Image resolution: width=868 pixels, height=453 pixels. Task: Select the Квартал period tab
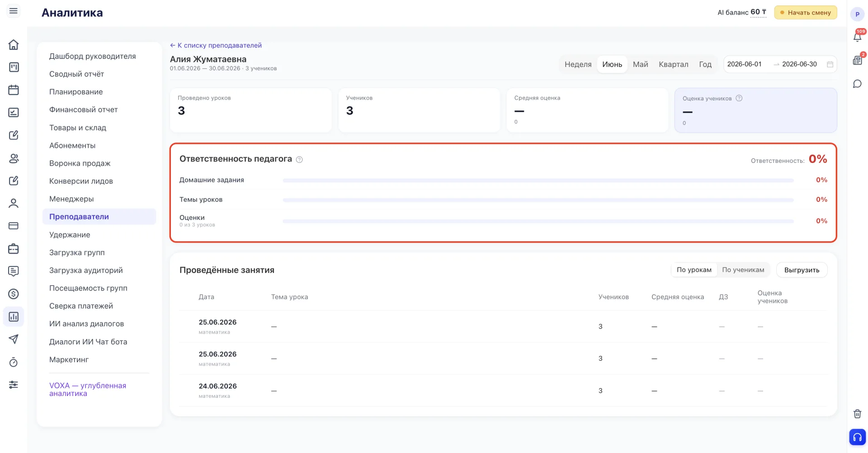pyautogui.click(x=674, y=64)
